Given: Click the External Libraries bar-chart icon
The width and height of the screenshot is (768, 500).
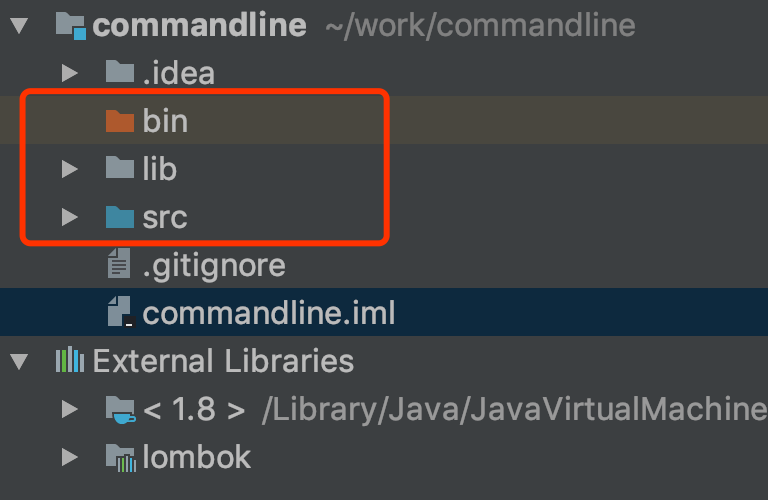Looking at the screenshot, I should click(70, 361).
